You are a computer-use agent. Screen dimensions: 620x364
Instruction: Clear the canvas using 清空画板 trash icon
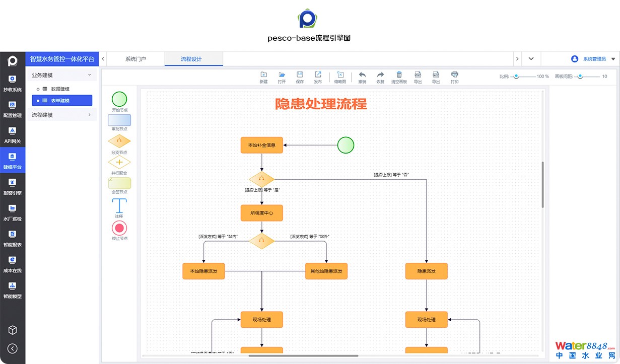(x=399, y=77)
